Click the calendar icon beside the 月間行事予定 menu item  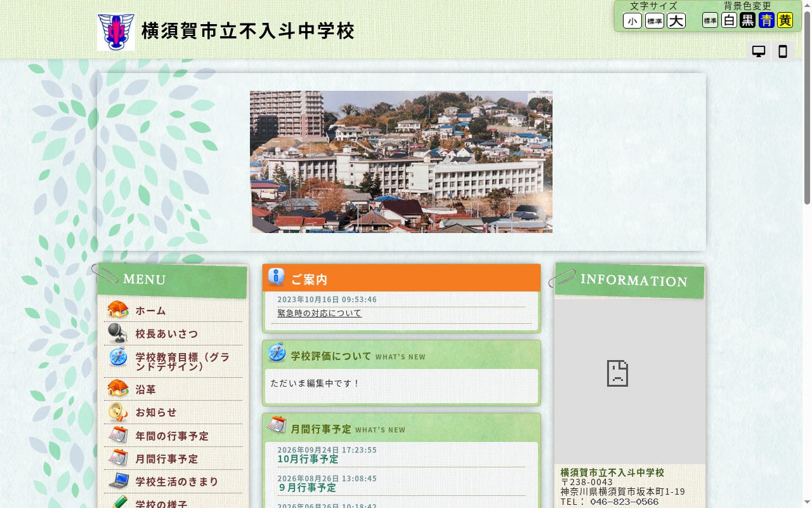click(x=118, y=458)
